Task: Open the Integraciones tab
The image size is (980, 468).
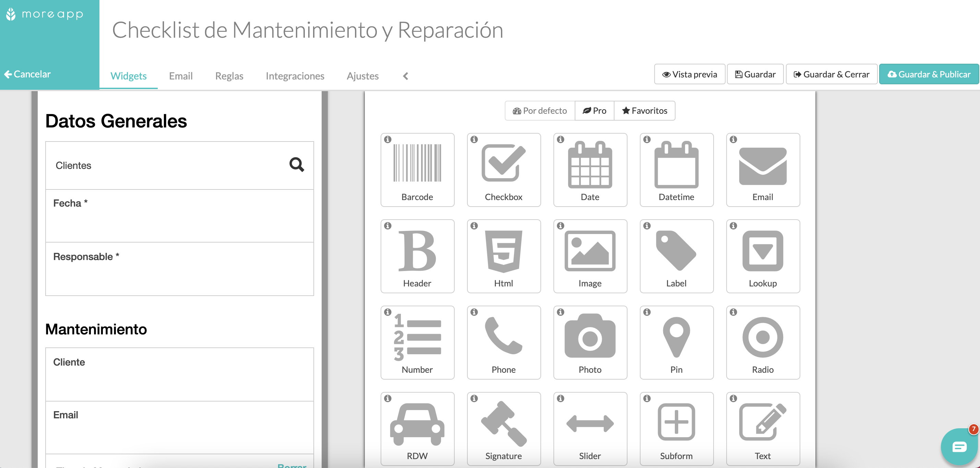Action: [x=295, y=76]
